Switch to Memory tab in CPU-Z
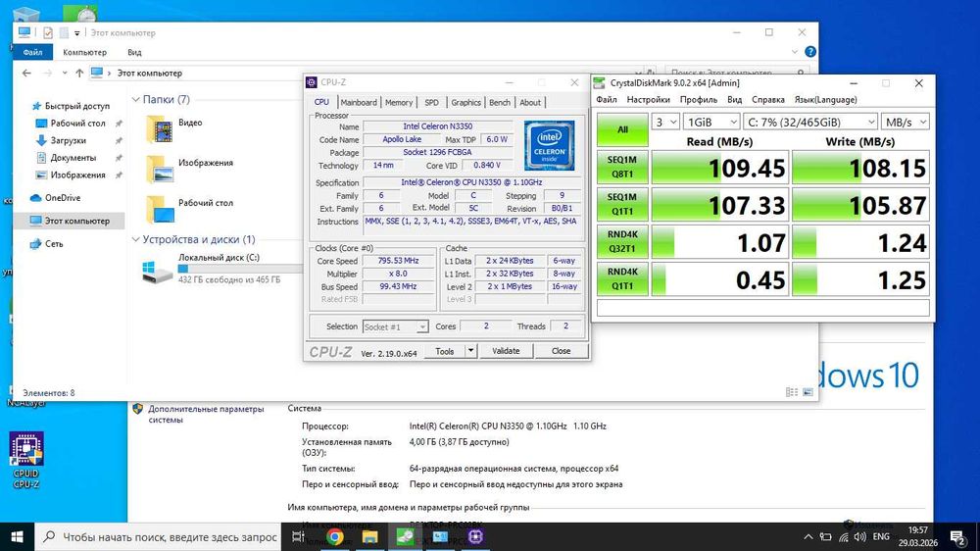 [399, 103]
